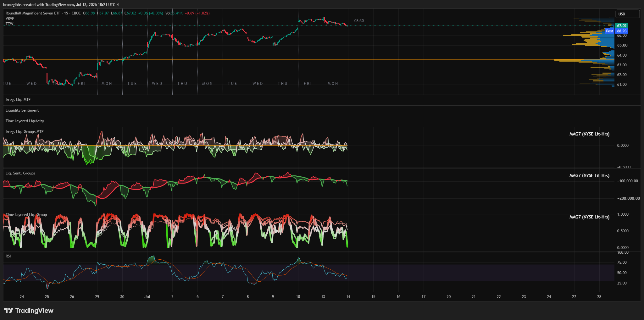The height and width of the screenshot is (320, 644).
Task: Click the 66.00 price scale label
Action: pos(622,36)
